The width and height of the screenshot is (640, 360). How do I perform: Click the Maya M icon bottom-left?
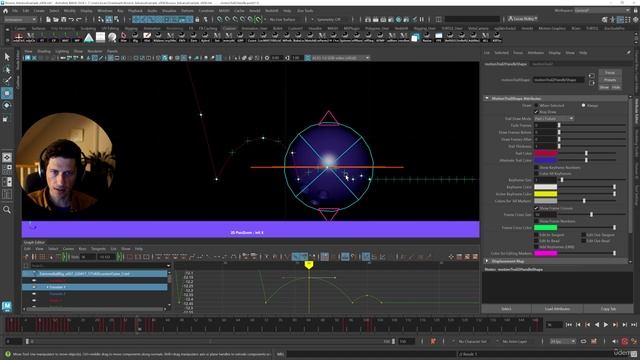tap(7, 306)
